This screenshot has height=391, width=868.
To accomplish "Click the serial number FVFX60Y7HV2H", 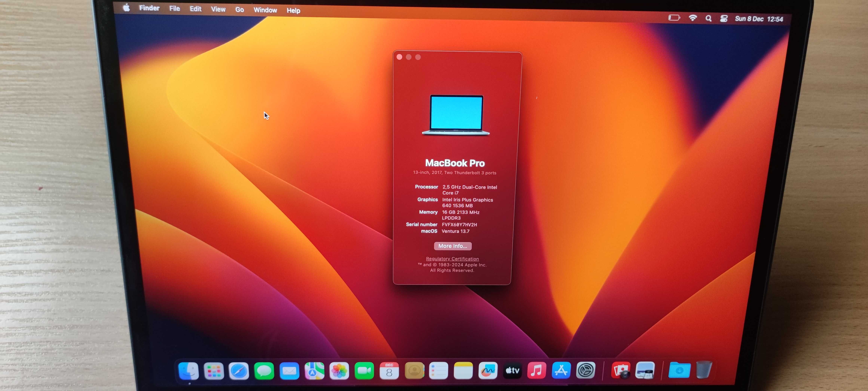I will [x=459, y=225].
